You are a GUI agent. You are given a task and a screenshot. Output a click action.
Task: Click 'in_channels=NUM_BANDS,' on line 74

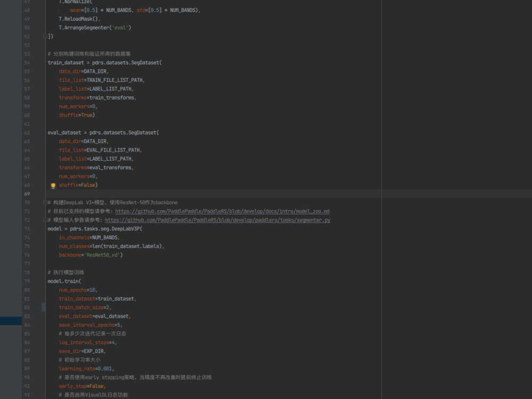89,237
